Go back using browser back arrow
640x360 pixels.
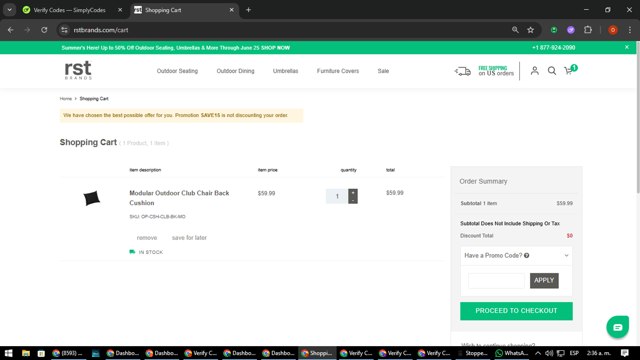(11, 30)
